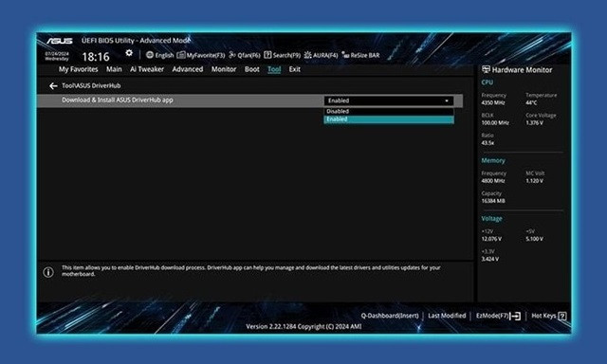Click the CPU heading in Hardware Monitor
The image size is (607, 364).
[487, 82]
